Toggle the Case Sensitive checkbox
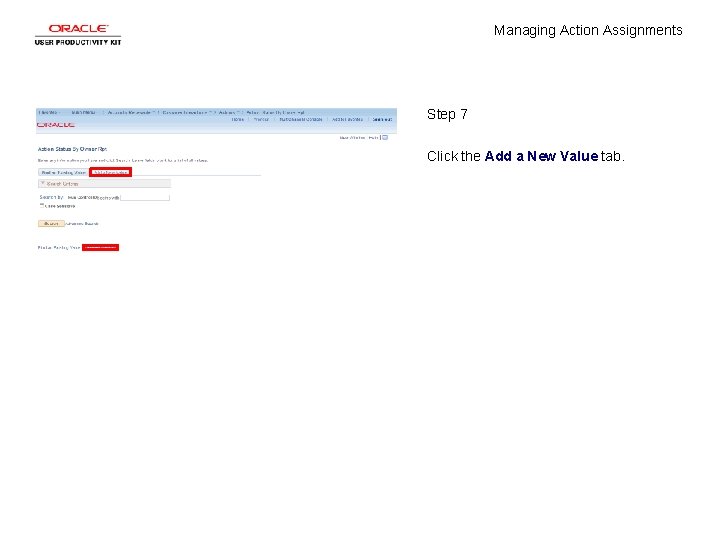 point(42,206)
